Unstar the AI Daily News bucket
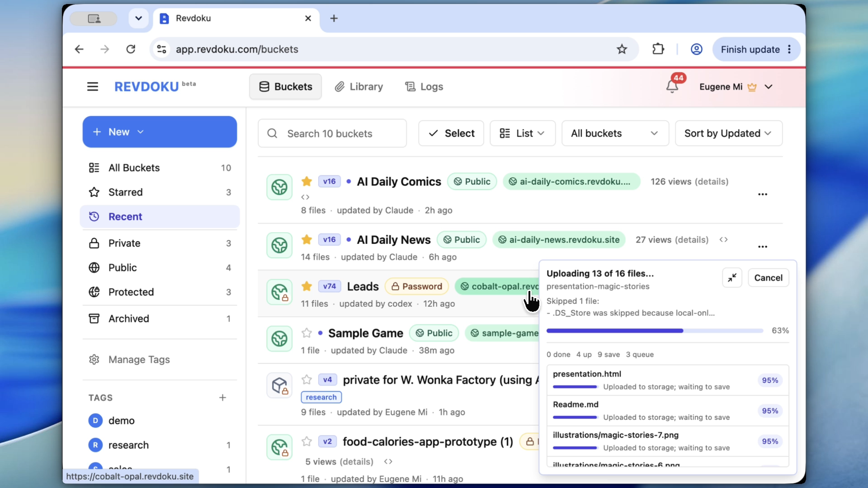868x488 pixels. [307, 239]
